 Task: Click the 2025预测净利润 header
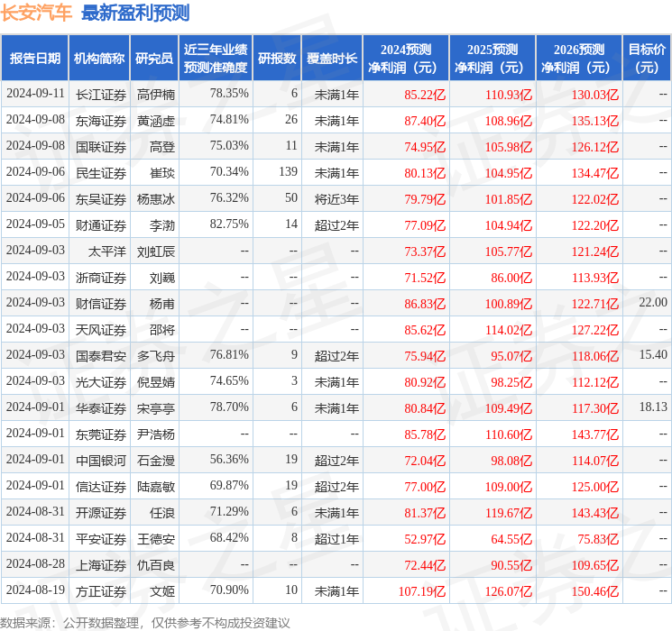(492, 59)
